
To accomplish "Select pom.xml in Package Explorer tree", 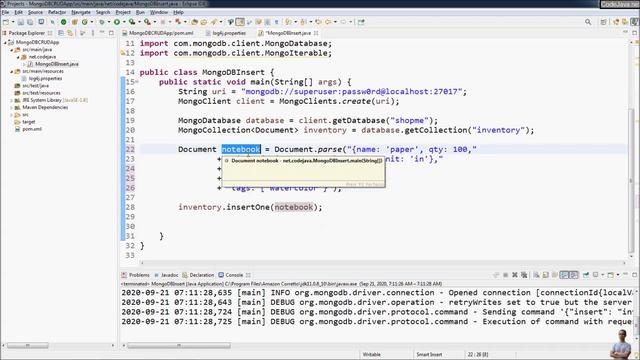I will click(32, 129).
